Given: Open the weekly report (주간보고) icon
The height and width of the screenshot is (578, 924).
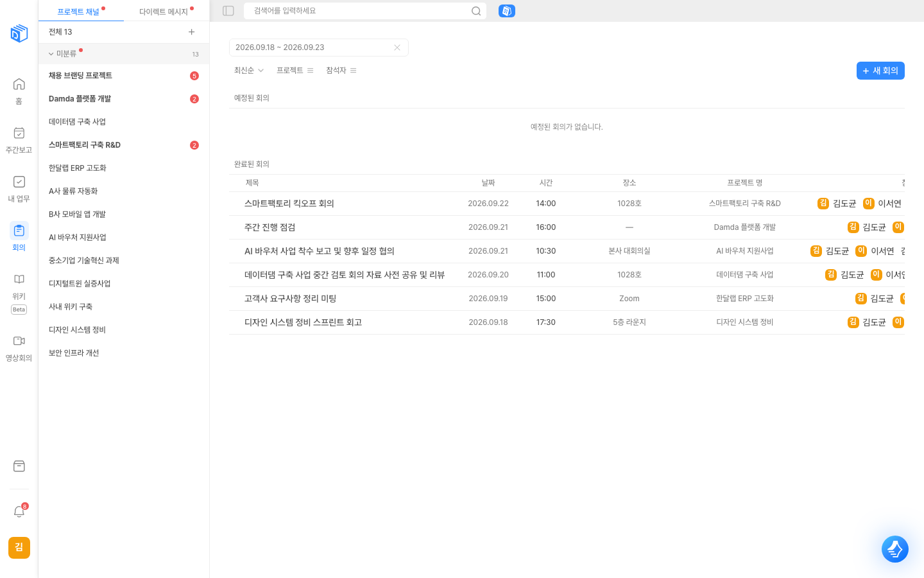Looking at the screenshot, I should tap(19, 133).
